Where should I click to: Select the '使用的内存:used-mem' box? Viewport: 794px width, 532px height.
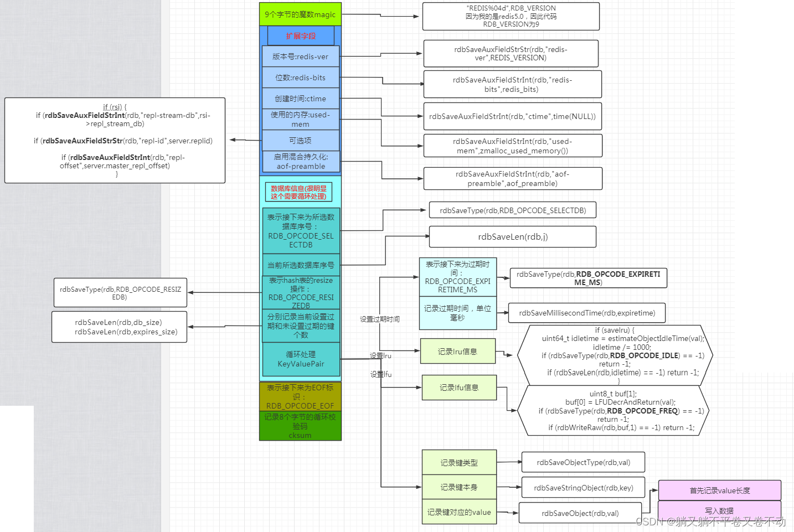(x=301, y=120)
